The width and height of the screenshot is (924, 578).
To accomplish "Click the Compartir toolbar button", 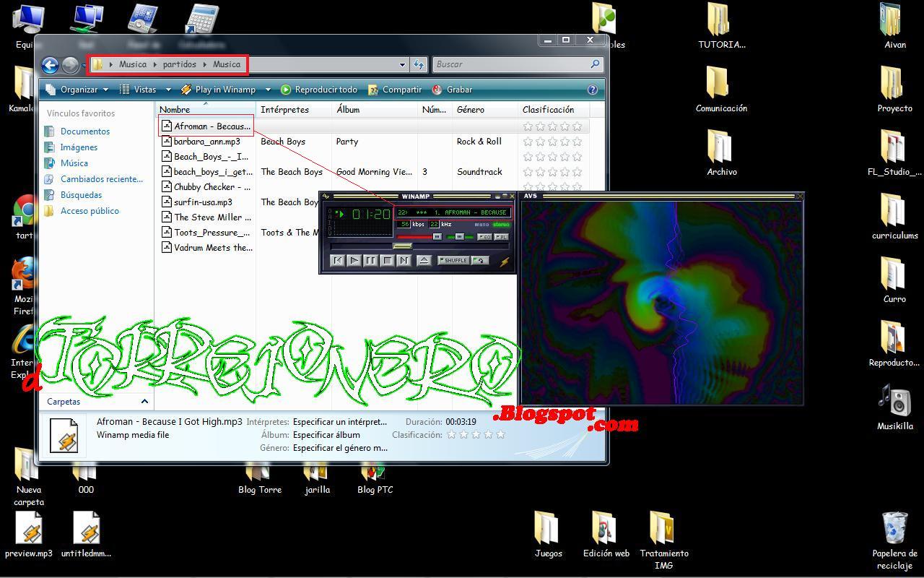I will pyautogui.click(x=395, y=90).
